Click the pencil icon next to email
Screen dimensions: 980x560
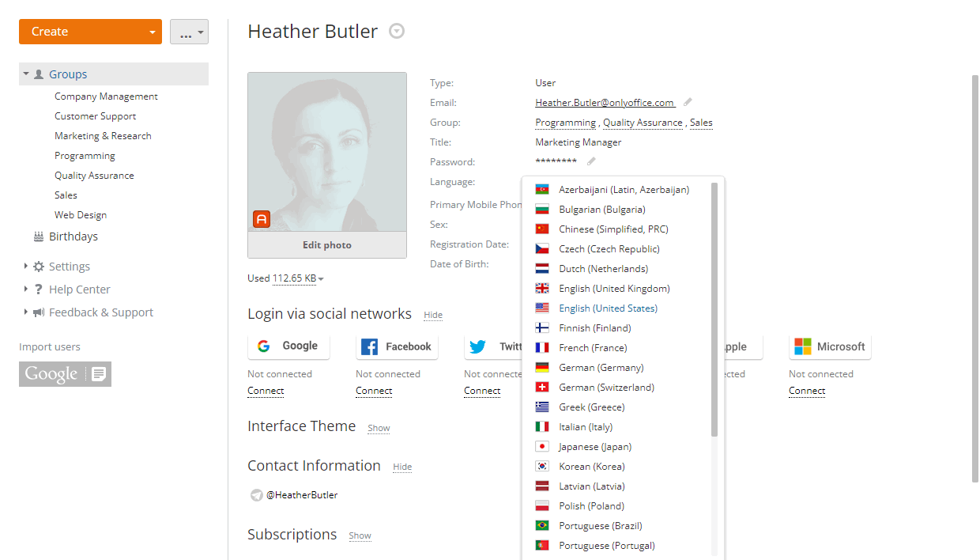[x=688, y=102]
